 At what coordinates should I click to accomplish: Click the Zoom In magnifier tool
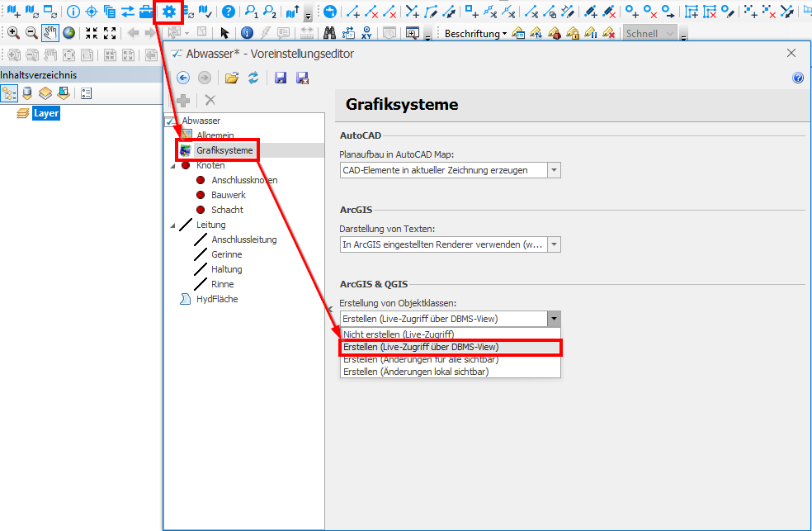pyautogui.click(x=13, y=33)
